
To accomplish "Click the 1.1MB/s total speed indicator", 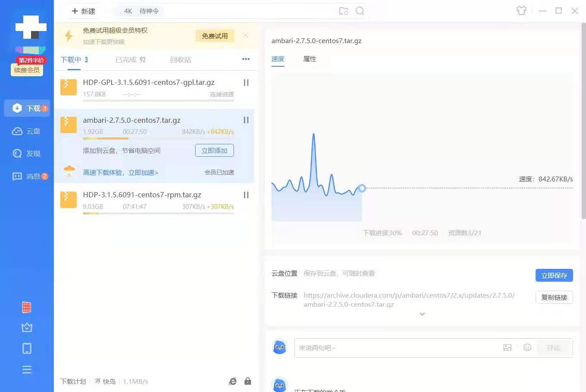I will [x=135, y=381].
